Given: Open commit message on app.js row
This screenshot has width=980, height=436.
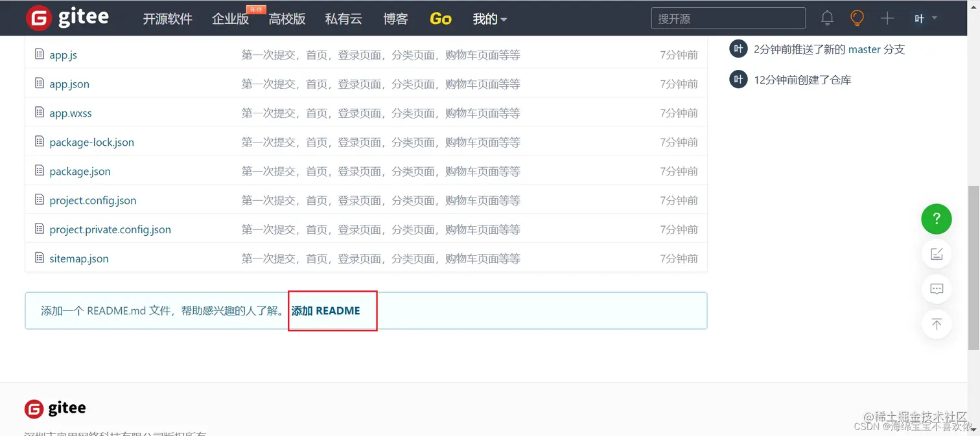Looking at the screenshot, I should point(381,55).
